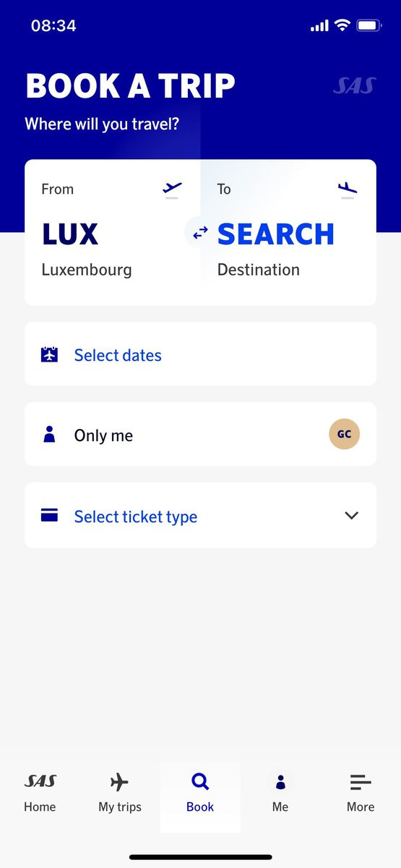401x868 pixels.
Task: Tap SEARCH destination field
Action: point(288,232)
